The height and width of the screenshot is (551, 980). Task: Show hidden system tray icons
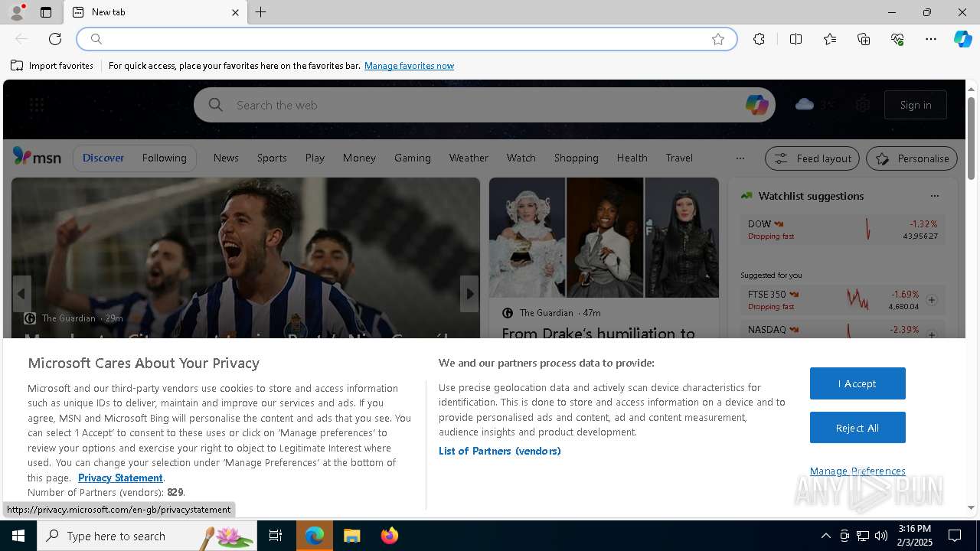coord(825,536)
